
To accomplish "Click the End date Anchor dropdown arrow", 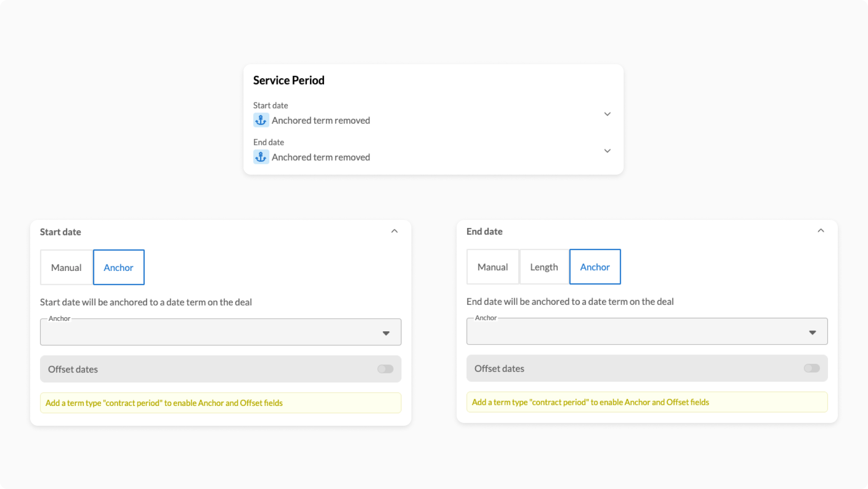I will click(x=812, y=333).
